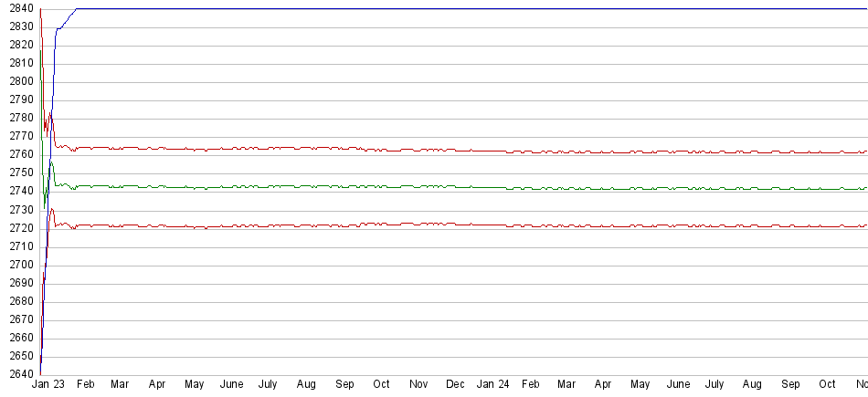Click the Jan 23 label on the time axis
The width and height of the screenshot is (868, 397).
click(48, 385)
